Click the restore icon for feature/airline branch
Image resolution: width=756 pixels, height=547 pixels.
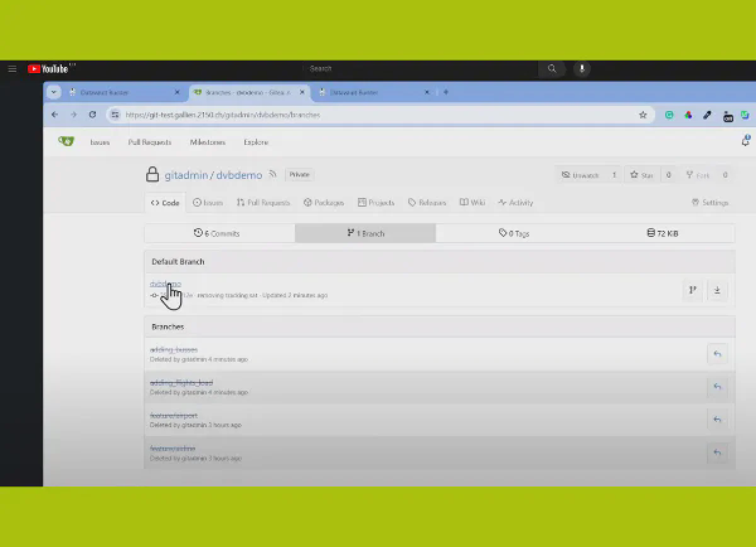click(x=718, y=452)
